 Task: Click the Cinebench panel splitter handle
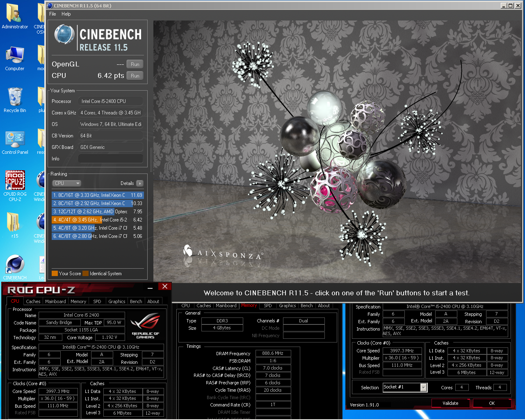151,160
